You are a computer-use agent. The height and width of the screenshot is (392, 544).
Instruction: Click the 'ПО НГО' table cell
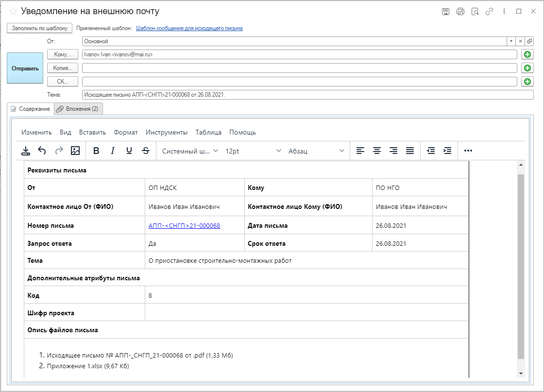[x=420, y=187]
